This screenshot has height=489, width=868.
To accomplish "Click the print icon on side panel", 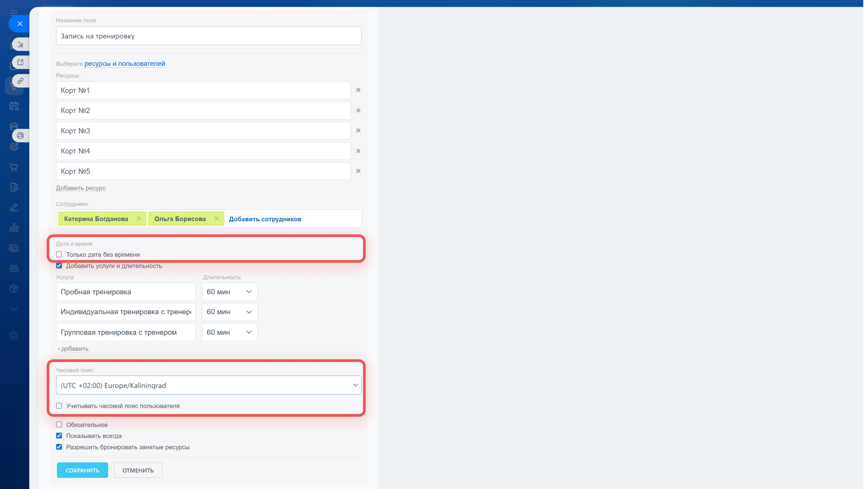I will pyautogui.click(x=20, y=136).
